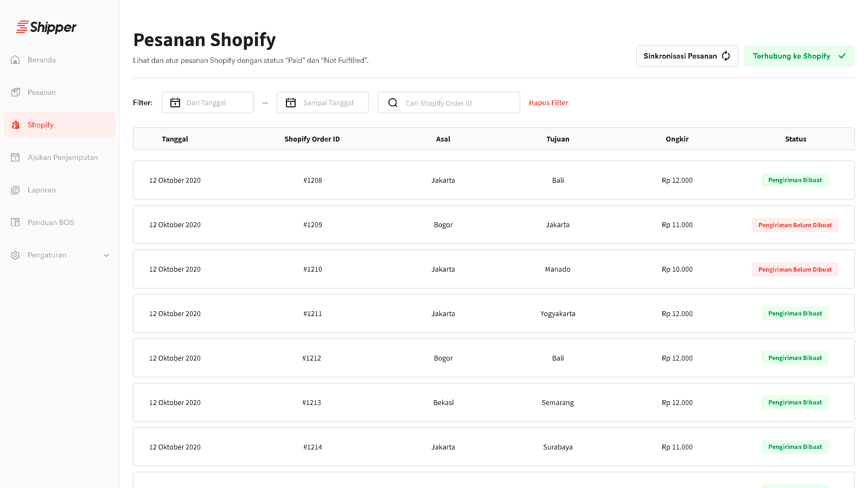Click Pengiriman Dibuat status of order #1211

795,313
